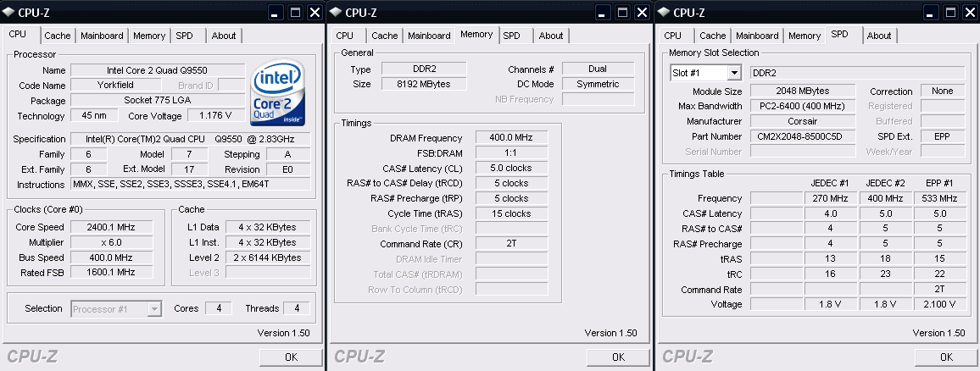The image size is (980, 371).
Task: Click the Command Rate value '2T' in Timings
Action: pos(511,244)
